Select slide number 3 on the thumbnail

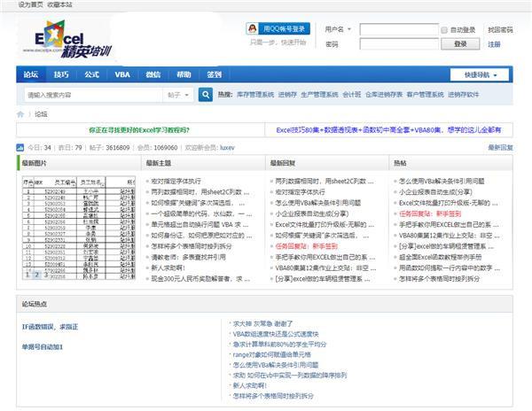(x=46, y=275)
